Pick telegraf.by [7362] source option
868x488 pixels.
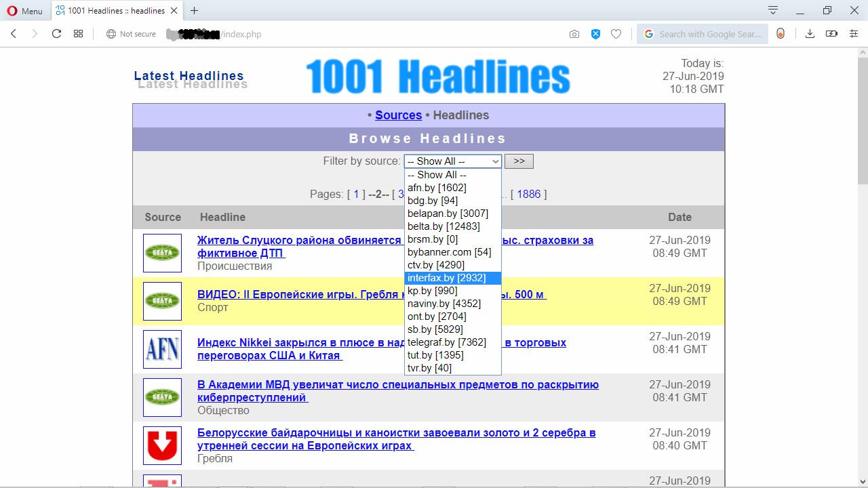coord(453,342)
